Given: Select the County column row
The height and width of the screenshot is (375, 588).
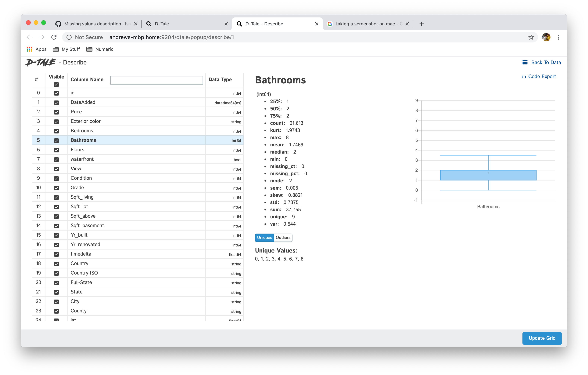Looking at the screenshot, I should click(138, 311).
